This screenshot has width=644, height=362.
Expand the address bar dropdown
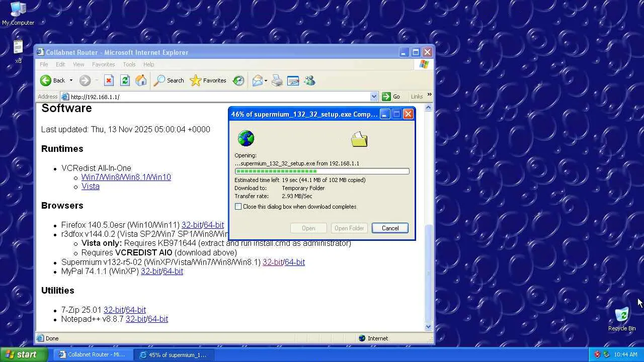tap(374, 97)
